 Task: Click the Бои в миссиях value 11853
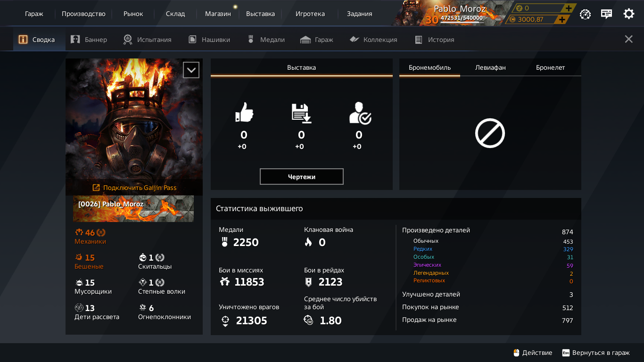tap(249, 282)
